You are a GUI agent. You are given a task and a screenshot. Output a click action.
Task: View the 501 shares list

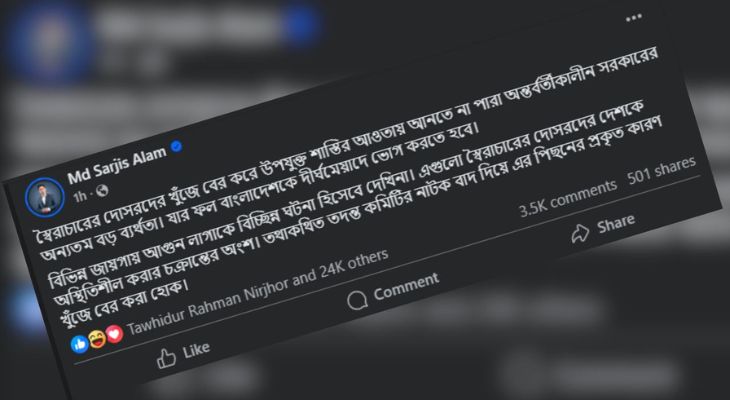coord(662,171)
